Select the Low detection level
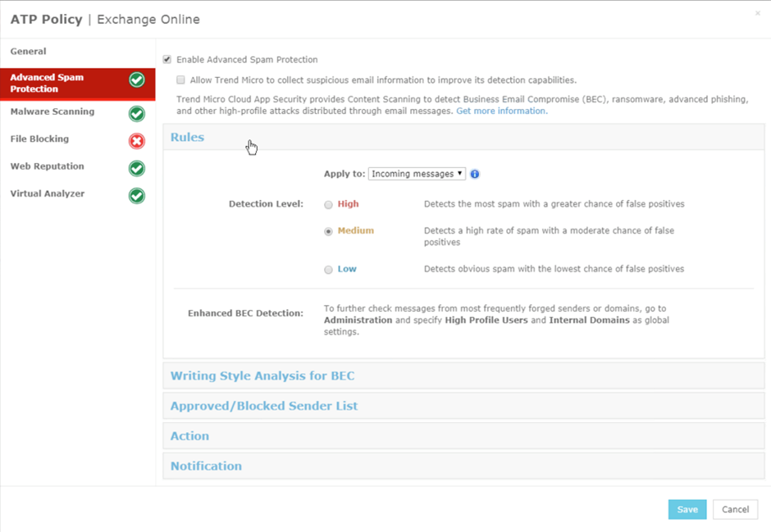 (x=329, y=270)
